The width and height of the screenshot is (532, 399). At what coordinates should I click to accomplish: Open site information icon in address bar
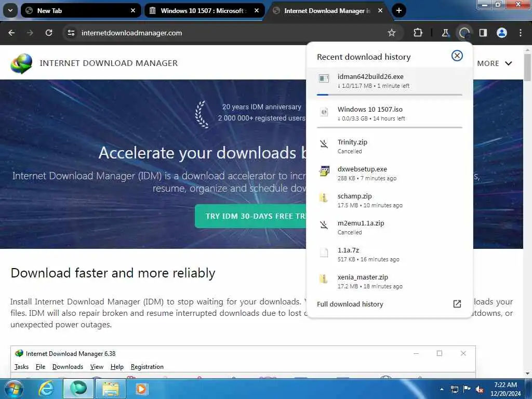(71, 33)
